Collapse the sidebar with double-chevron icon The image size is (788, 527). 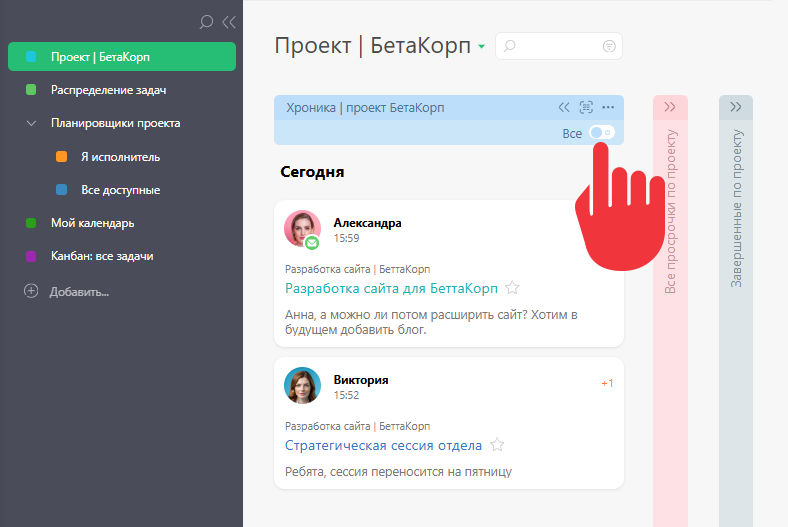(x=229, y=22)
